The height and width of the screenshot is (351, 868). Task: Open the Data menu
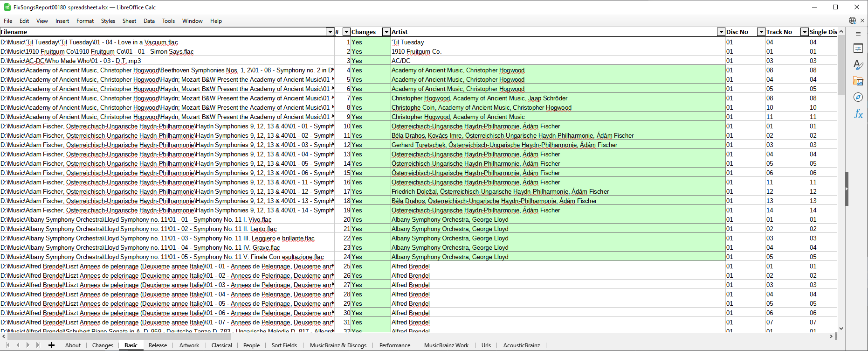point(149,21)
